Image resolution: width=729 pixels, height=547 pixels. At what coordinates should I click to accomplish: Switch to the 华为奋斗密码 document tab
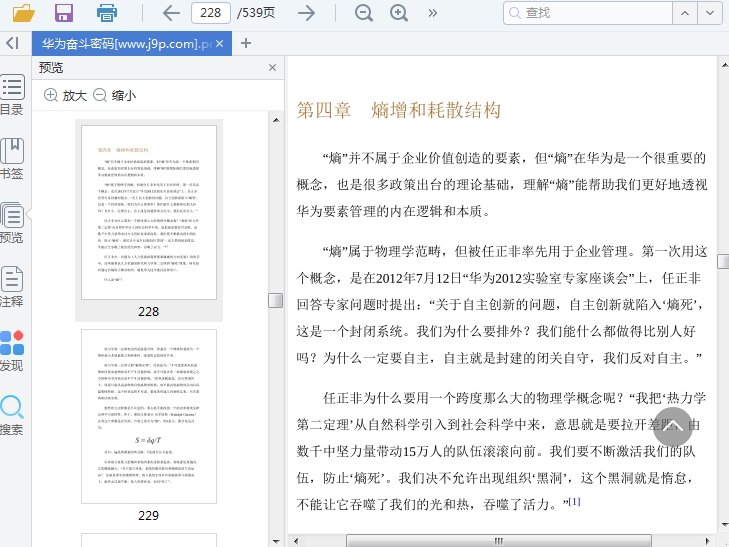coord(126,44)
